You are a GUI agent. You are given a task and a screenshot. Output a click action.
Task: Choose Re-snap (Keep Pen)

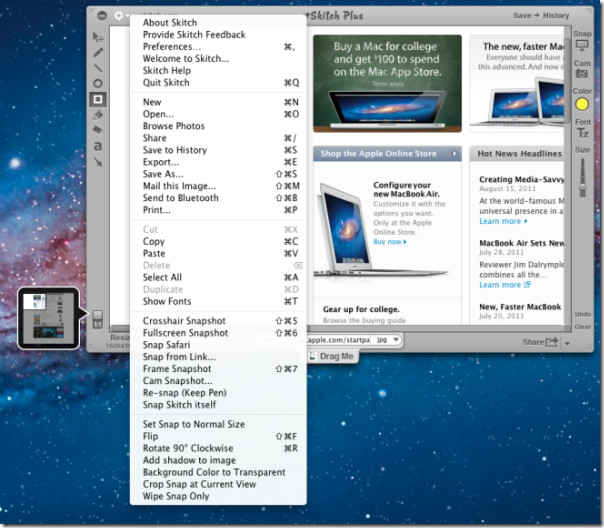pos(218,392)
